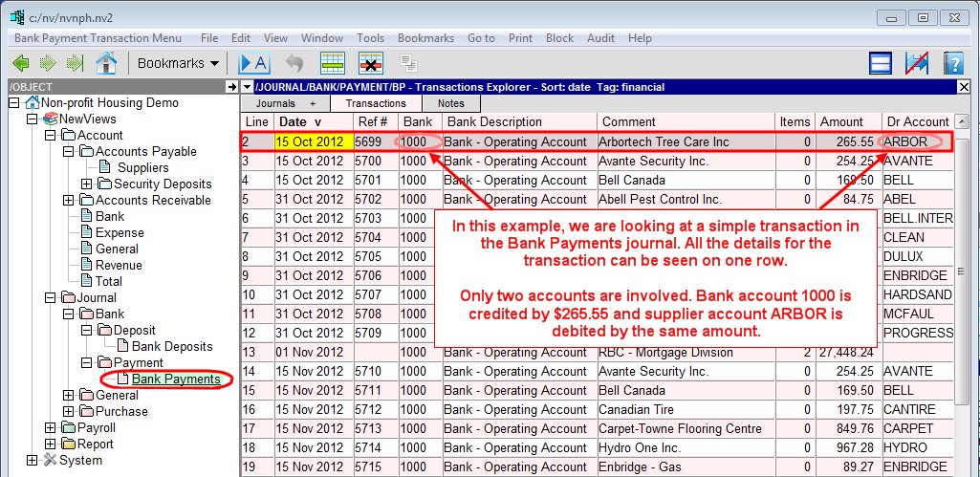Close the Transactions Explorer panel

(x=963, y=87)
